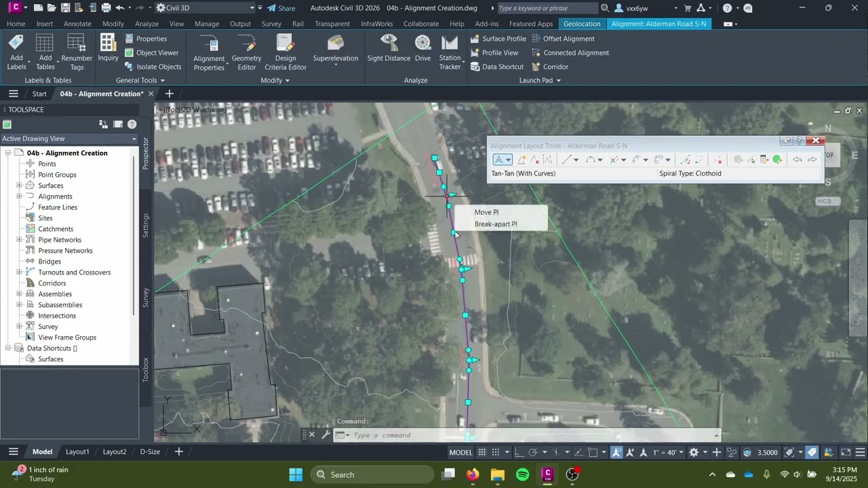
Task: Open the Customize command line wrench
Action: point(325,435)
